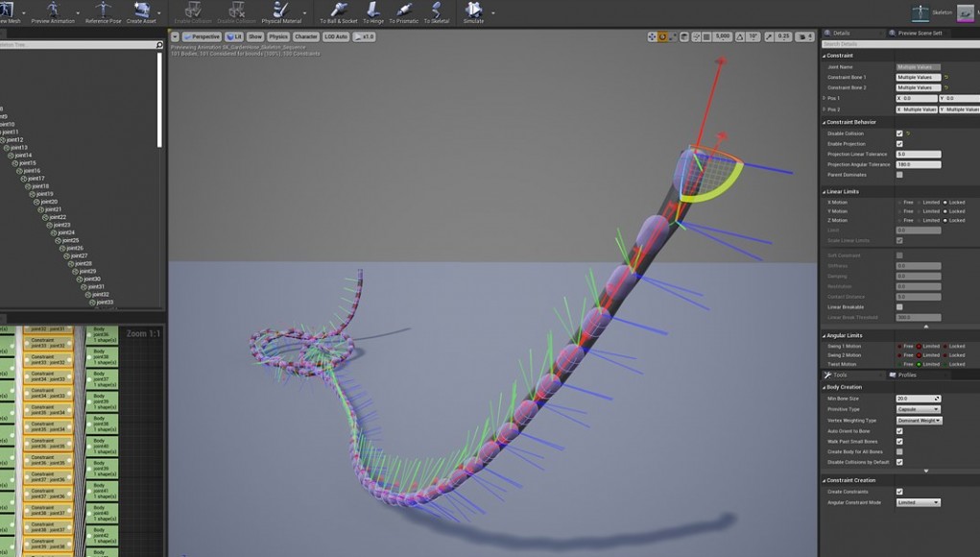Screen dimensions: 980x557
Task: Open the Show viewport menu
Action: point(255,36)
